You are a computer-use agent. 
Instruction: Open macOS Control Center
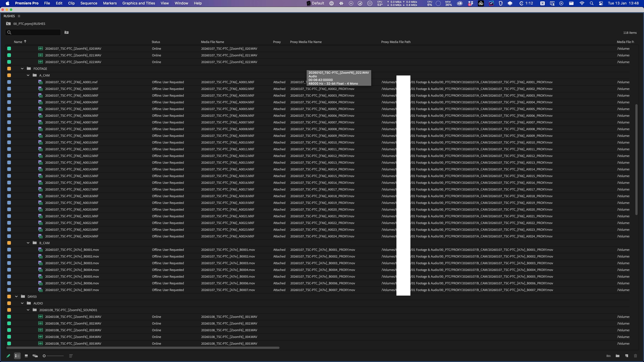(x=601, y=3)
